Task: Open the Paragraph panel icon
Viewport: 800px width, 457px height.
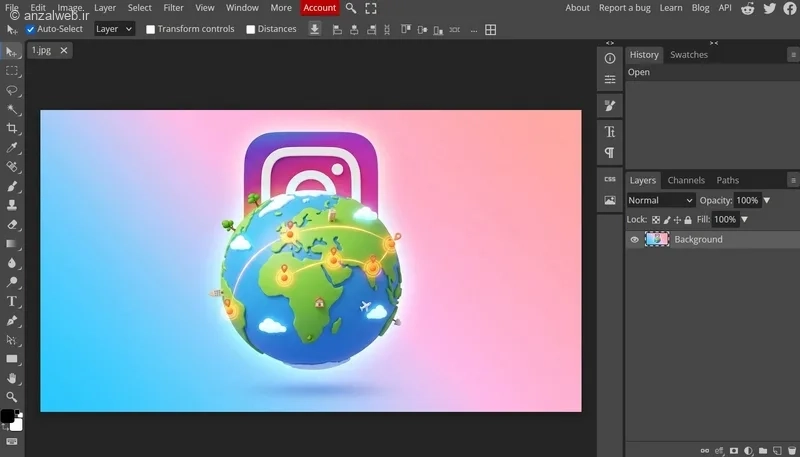Action: [610, 153]
